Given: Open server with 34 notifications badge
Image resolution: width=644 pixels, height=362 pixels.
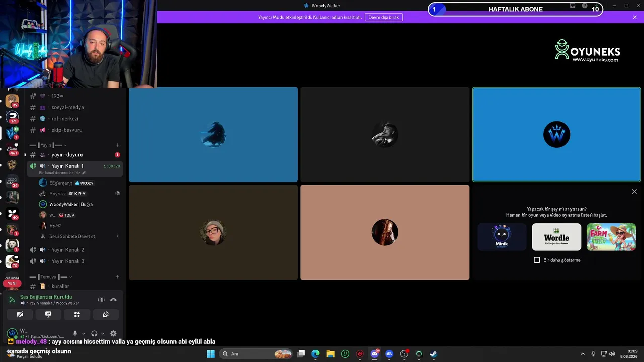Looking at the screenshot, I should [12, 181].
